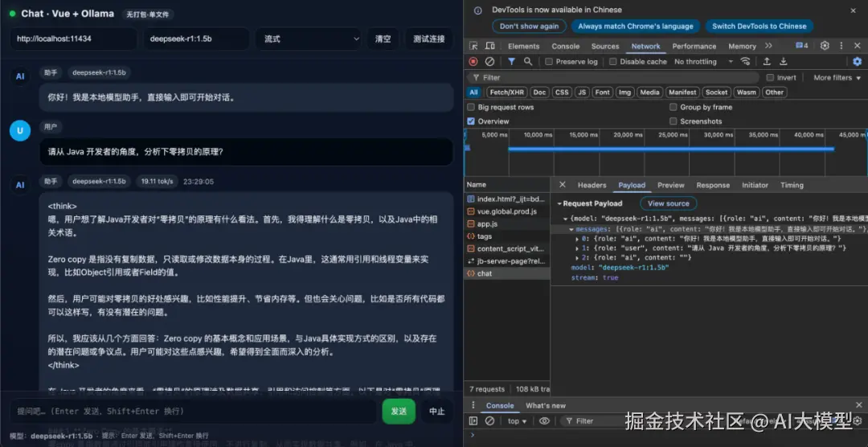Image resolution: width=868 pixels, height=447 pixels.
Task: Focus the network Filter input
Action: (x=613, y=77)
